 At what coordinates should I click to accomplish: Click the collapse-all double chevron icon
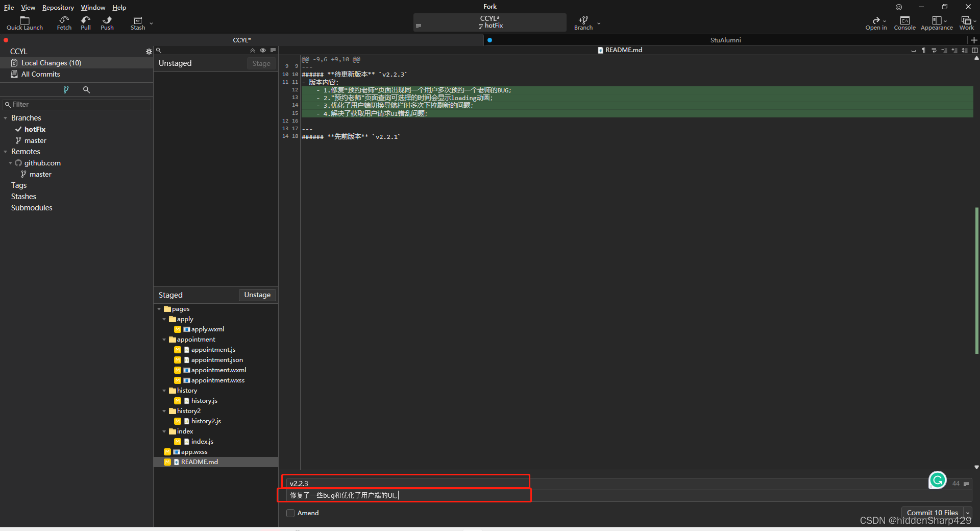point(253,50)
